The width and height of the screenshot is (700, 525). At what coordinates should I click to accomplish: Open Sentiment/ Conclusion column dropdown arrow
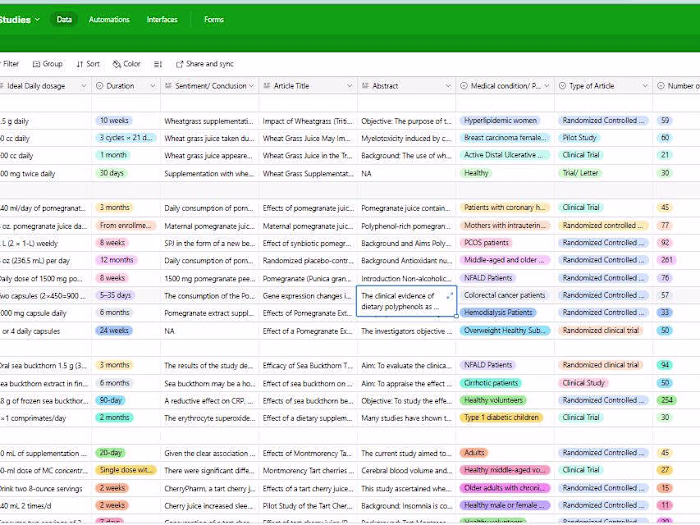251,86
